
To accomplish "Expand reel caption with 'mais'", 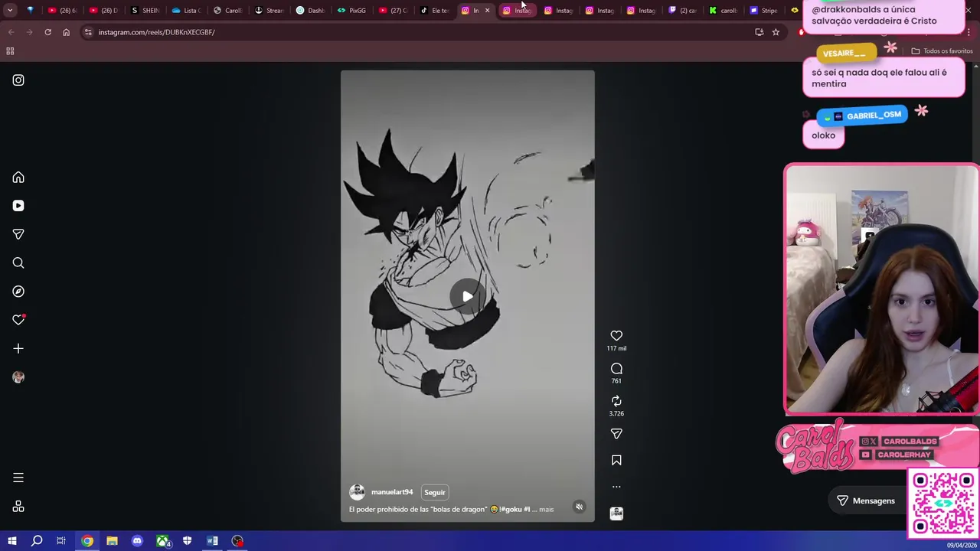I will [546, 510].
